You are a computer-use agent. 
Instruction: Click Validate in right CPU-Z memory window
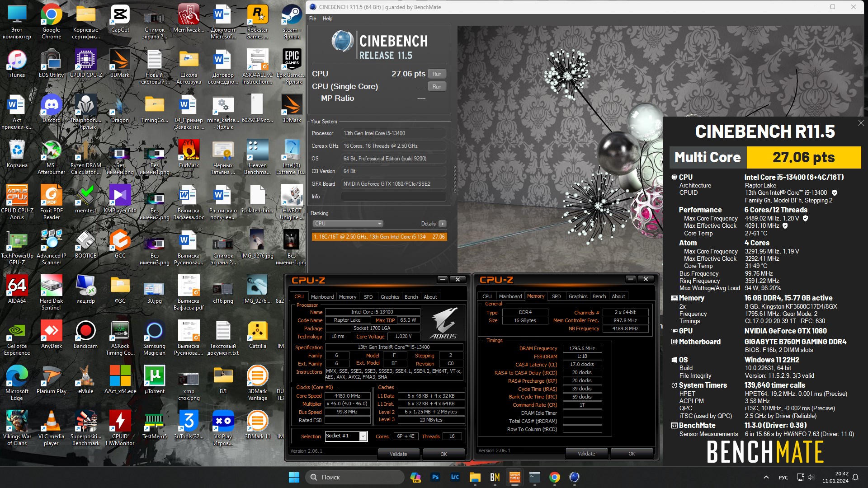click(x=586, y=454)
